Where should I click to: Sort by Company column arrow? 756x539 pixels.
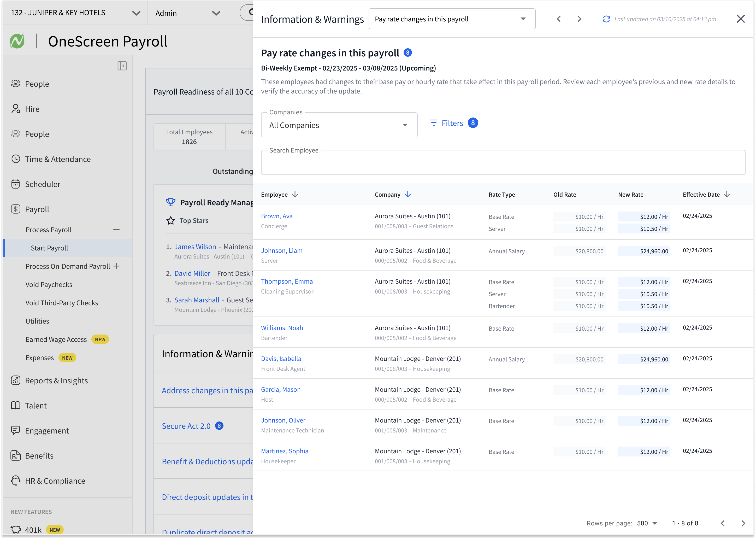click(408, 195)
